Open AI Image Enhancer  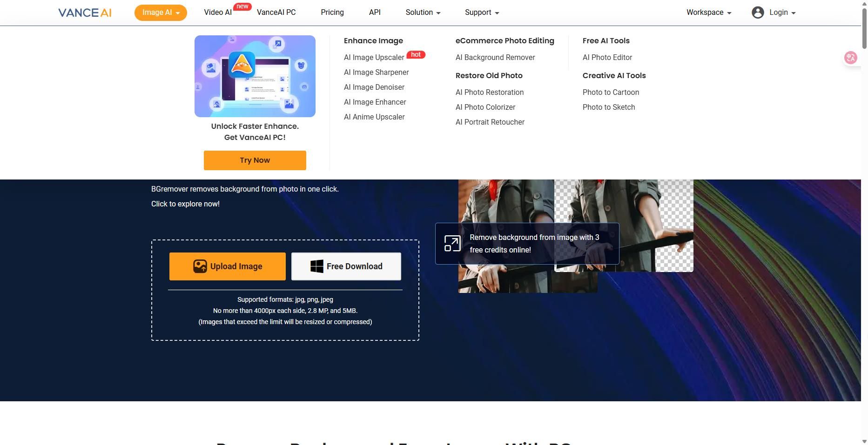[375, 102]
